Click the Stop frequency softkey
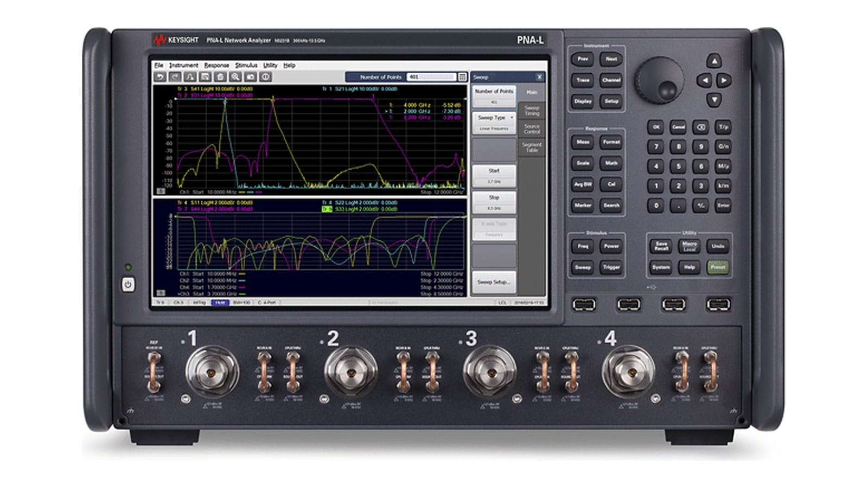The width and height of the screenshot is (868, 488). click(x=494, y=202)
